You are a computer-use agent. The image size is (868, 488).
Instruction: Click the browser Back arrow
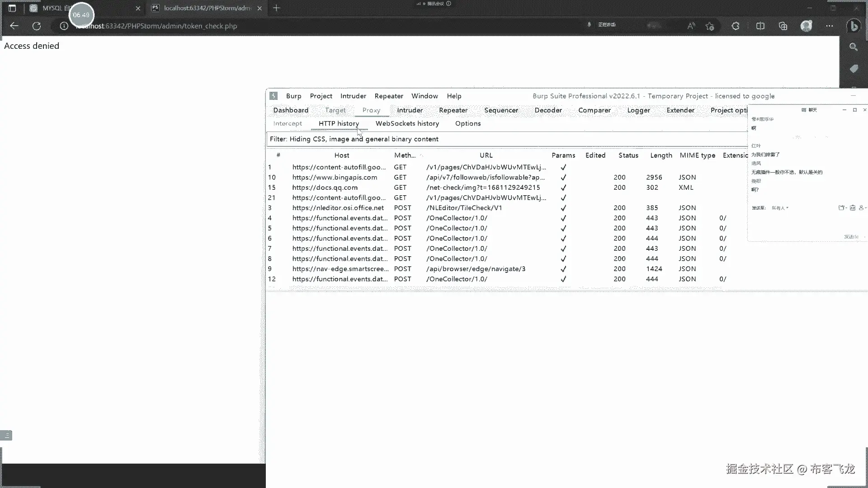(14, 26)
